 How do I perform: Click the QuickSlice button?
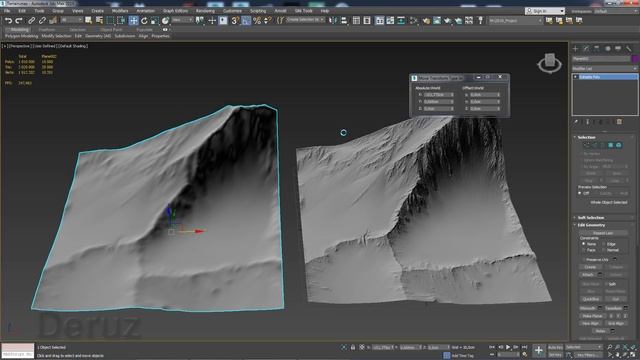[591, 299]
